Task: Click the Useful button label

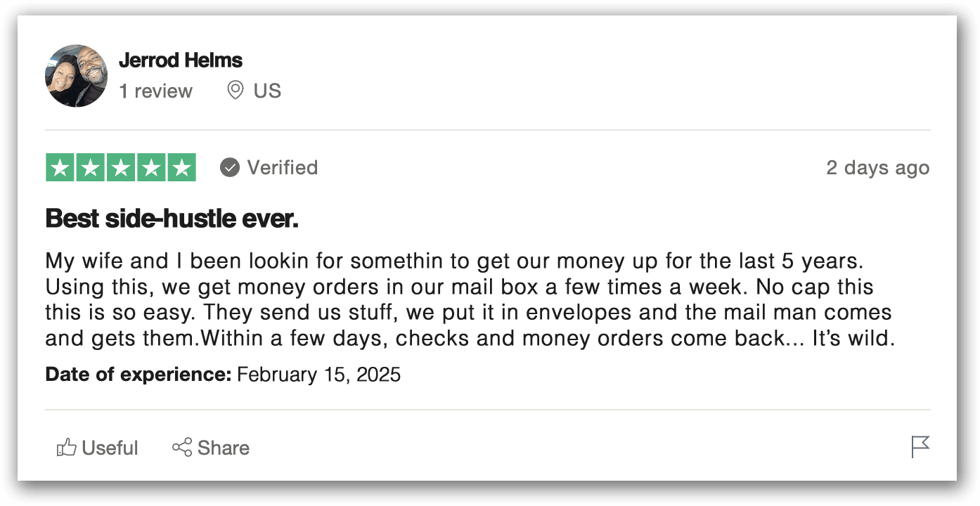Action: click(110, 448)
